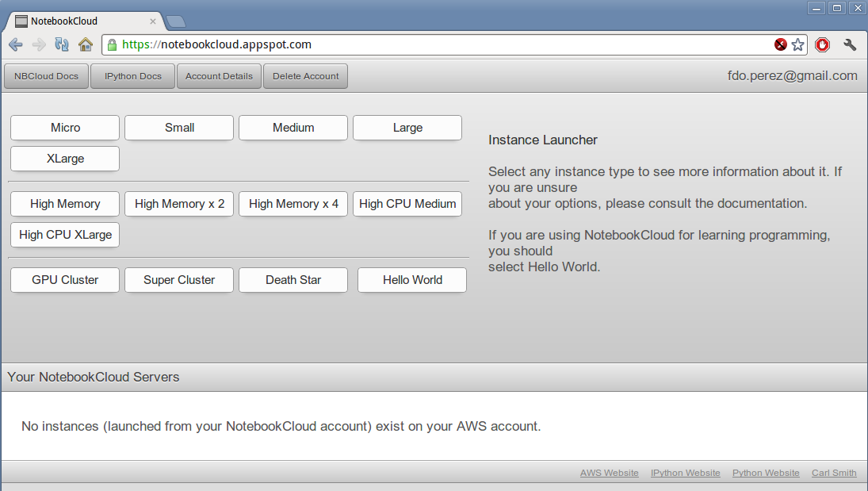Image resolution: width=868 pixels, height=491 pixels.
Task: Open Account Details
Action: point(219,76)
